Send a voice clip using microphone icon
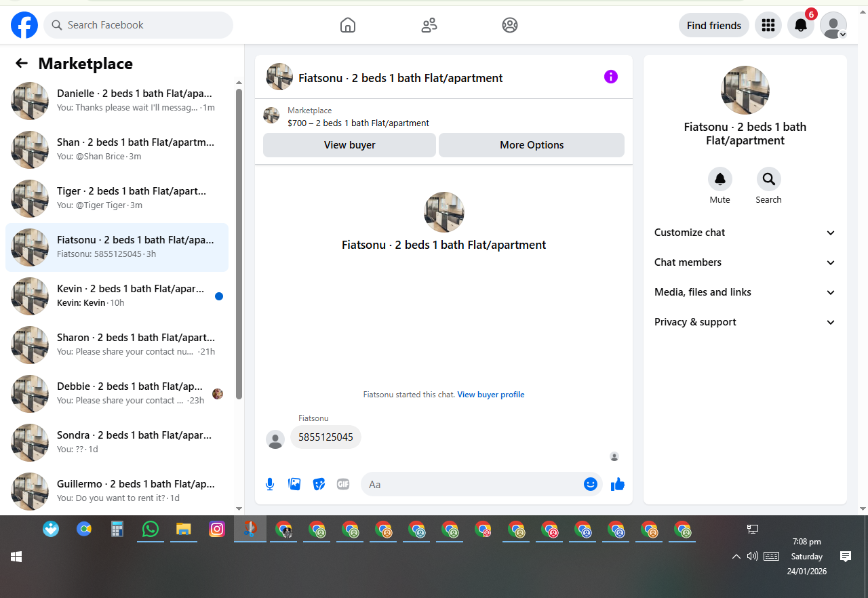 tap(270, 484)
